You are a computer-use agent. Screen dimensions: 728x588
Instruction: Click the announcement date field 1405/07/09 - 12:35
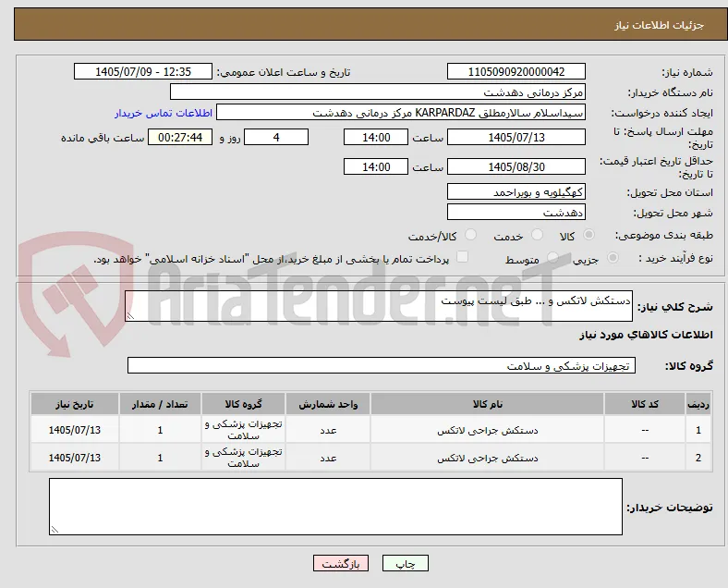[143, 71]
